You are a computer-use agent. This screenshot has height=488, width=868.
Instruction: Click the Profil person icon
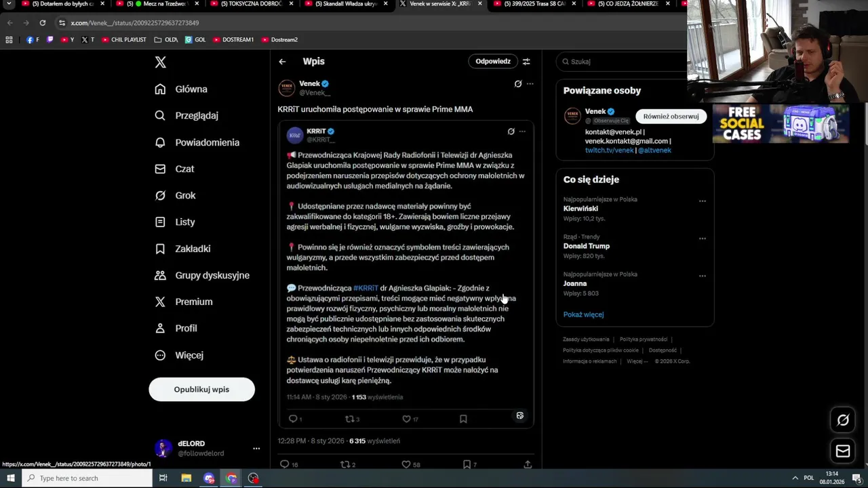click(x=160, y=328)
